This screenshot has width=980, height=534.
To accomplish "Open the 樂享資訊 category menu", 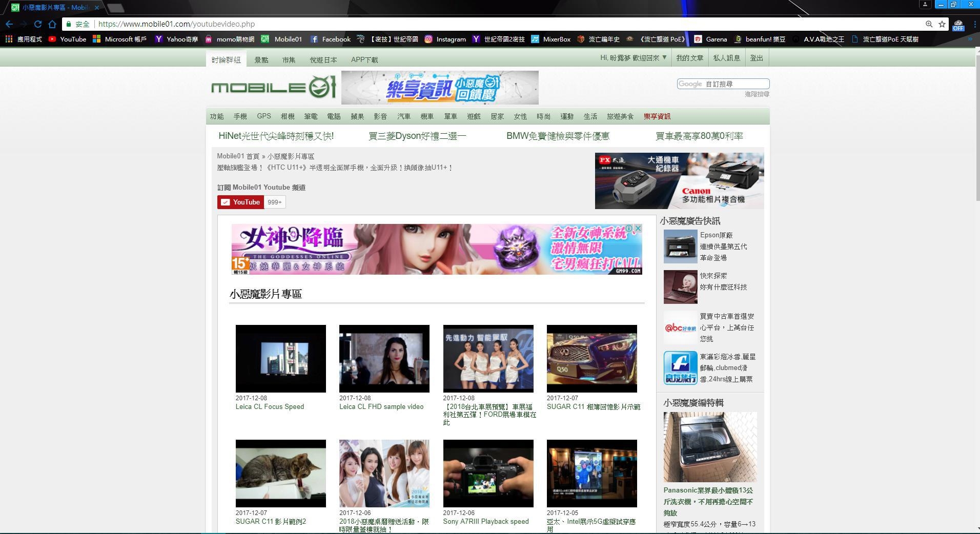I will click(657, 116).
